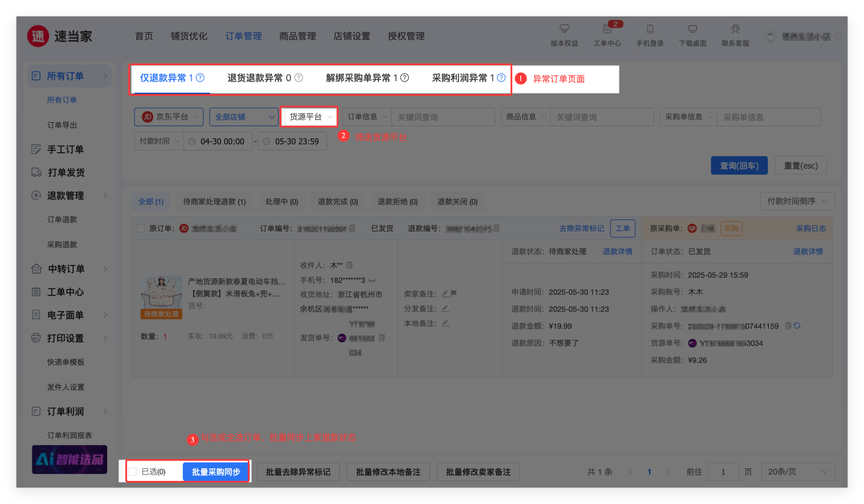Open the 货源平台 dropdown
The width and height of the screenshot is (864, 504).
pyautogui.click(x=310, y=117)
